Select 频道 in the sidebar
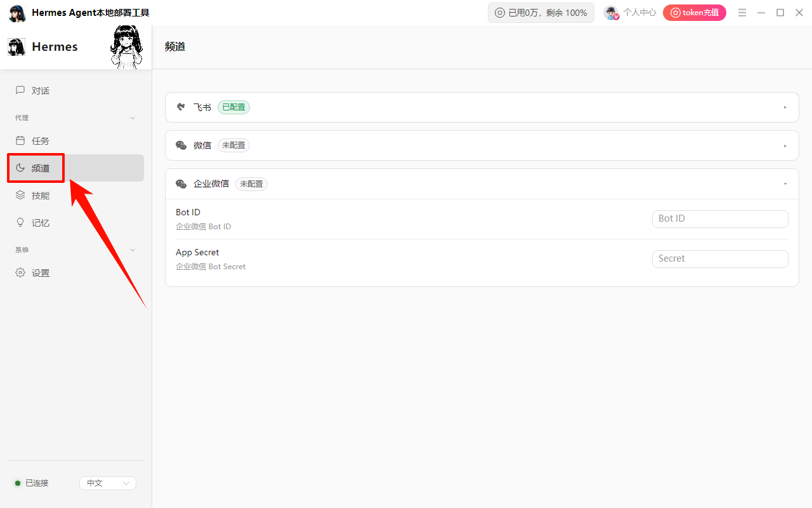Viewport: 812px width, 508px height. point(75,168)
